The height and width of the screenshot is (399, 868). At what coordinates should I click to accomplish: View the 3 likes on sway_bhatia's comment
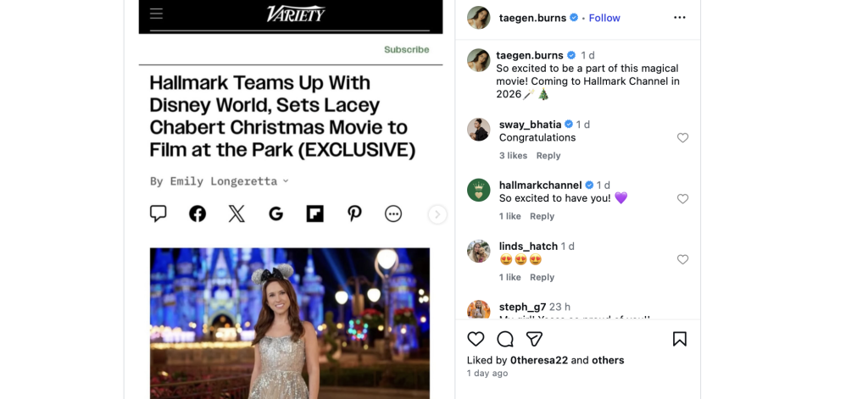pos(513,156)
